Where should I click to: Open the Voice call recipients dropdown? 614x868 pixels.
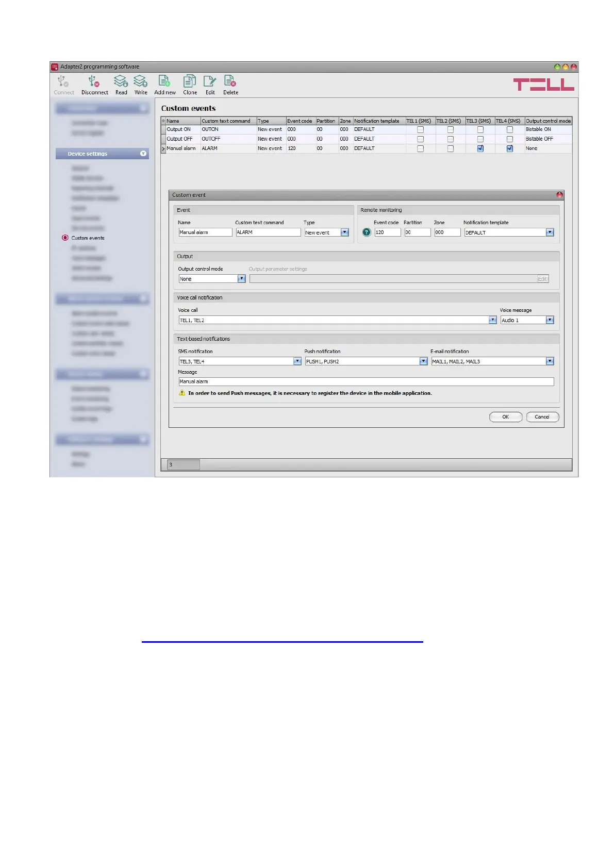pos(492,320)
